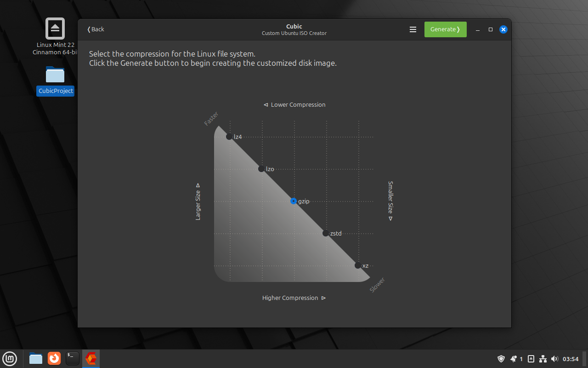Maximize the Cubic window
This screenshot has width=588, height=368.
[491, 29]
